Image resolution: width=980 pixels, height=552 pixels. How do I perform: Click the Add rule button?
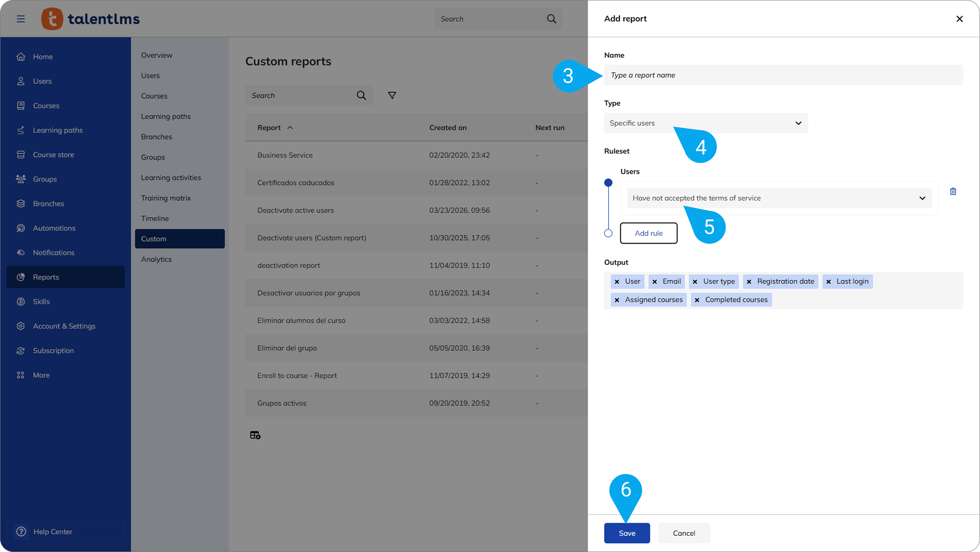tap(648, 233)
